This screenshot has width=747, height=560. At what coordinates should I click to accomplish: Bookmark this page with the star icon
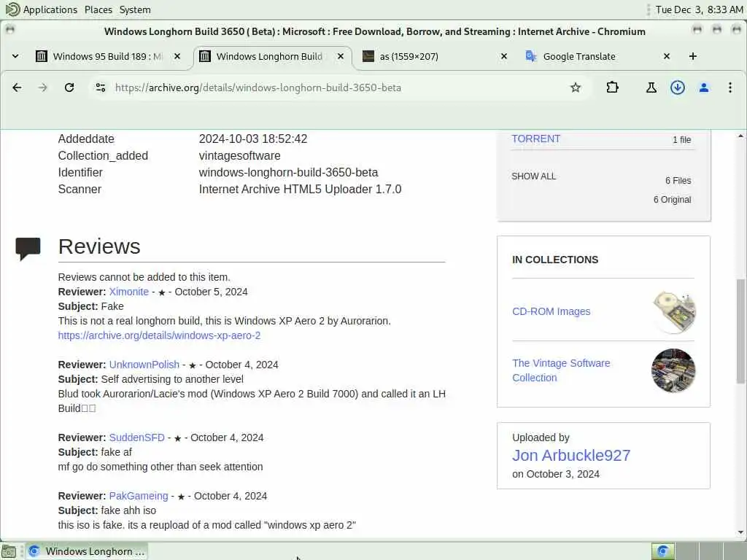click(x=576, y=87)
